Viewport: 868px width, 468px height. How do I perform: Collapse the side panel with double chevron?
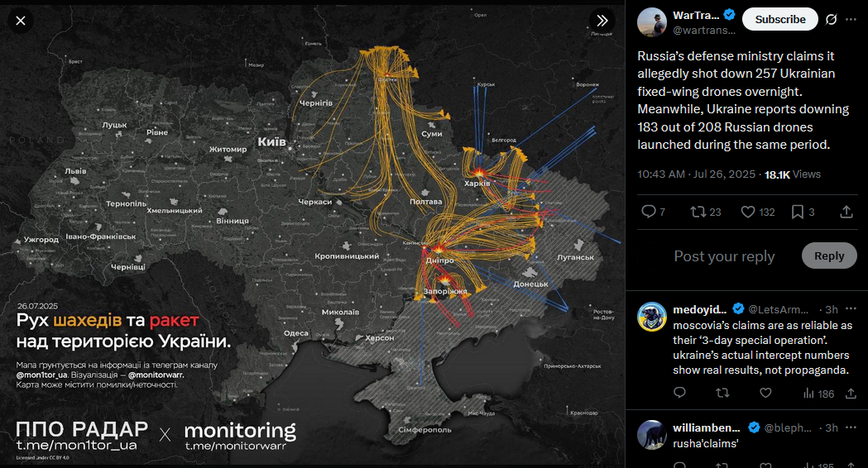click(x=602, y=21)
